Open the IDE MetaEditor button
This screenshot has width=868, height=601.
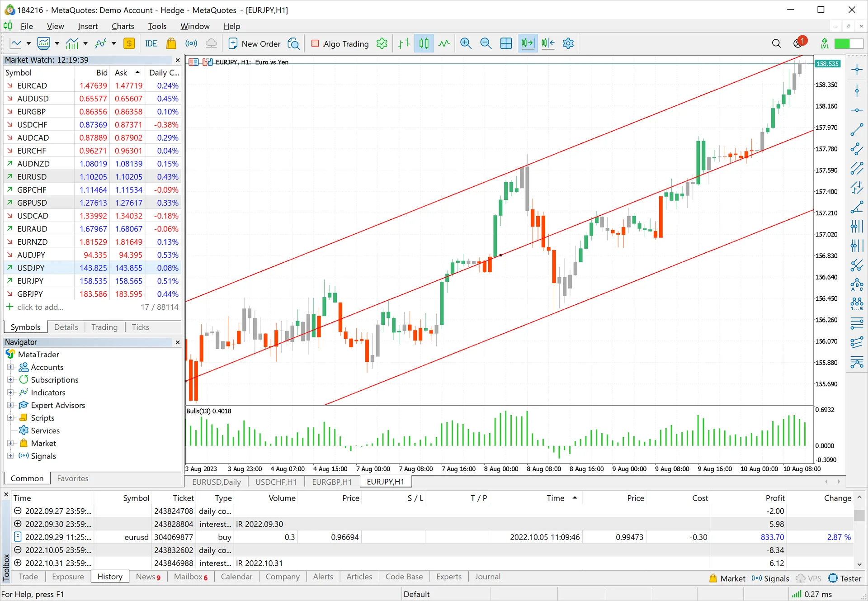[x=151, y=43]
